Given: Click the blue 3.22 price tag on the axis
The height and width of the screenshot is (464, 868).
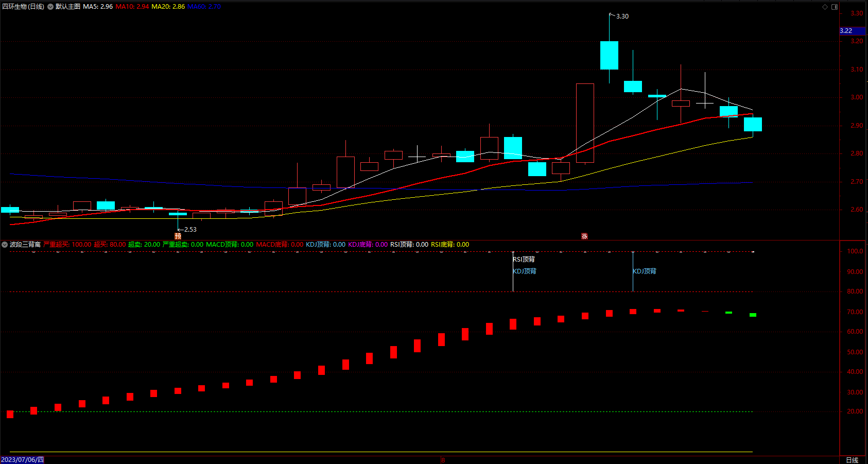Looking at the screenshot, I should tap(853, 31).
